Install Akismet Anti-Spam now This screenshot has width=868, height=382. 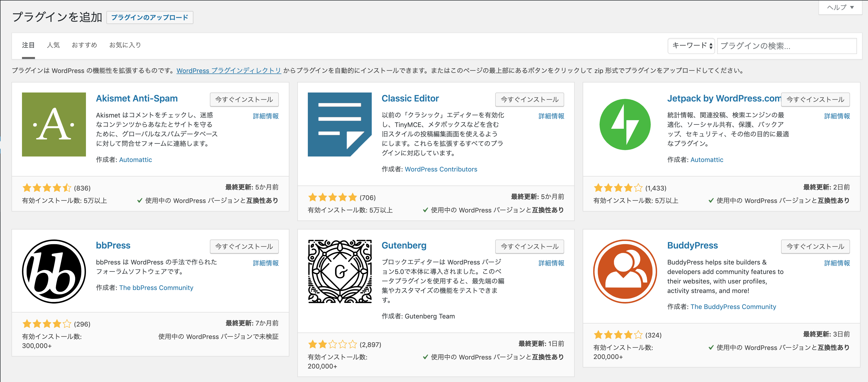pyautogui.click(x=244, y=99)
